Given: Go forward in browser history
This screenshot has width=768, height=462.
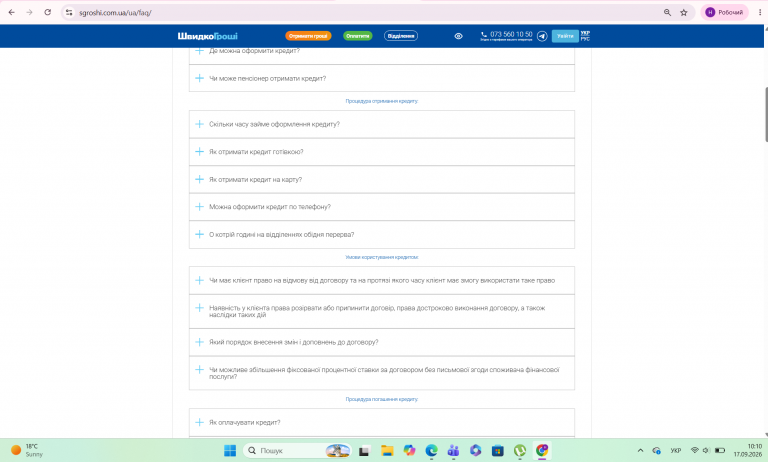Looking at the screenshot, I should tap(29, 12).
